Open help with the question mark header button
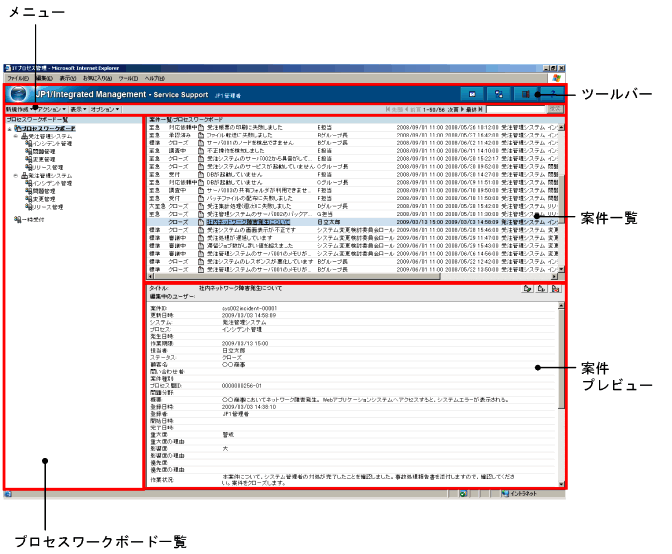672x554 pixels. (x=553, y=94)
